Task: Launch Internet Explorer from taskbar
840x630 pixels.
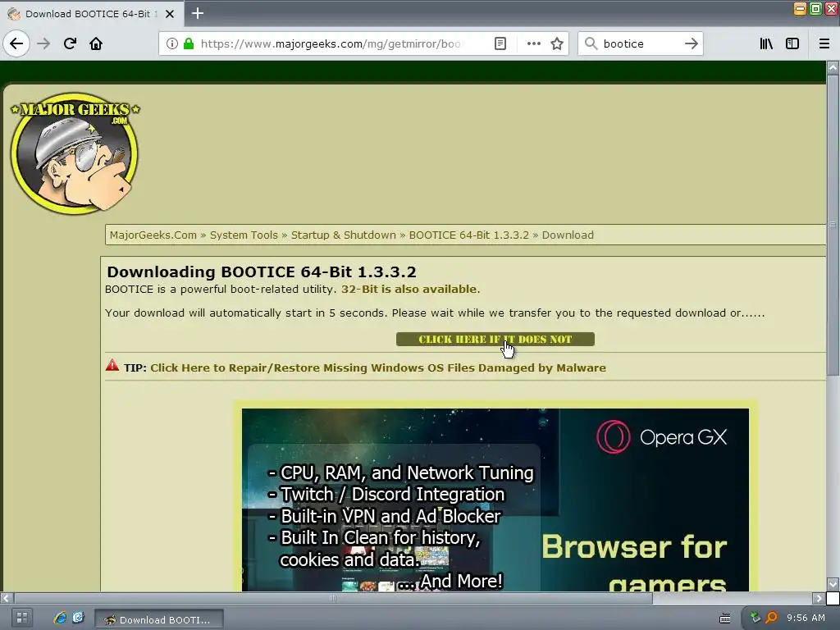Action: click(60, 619)
